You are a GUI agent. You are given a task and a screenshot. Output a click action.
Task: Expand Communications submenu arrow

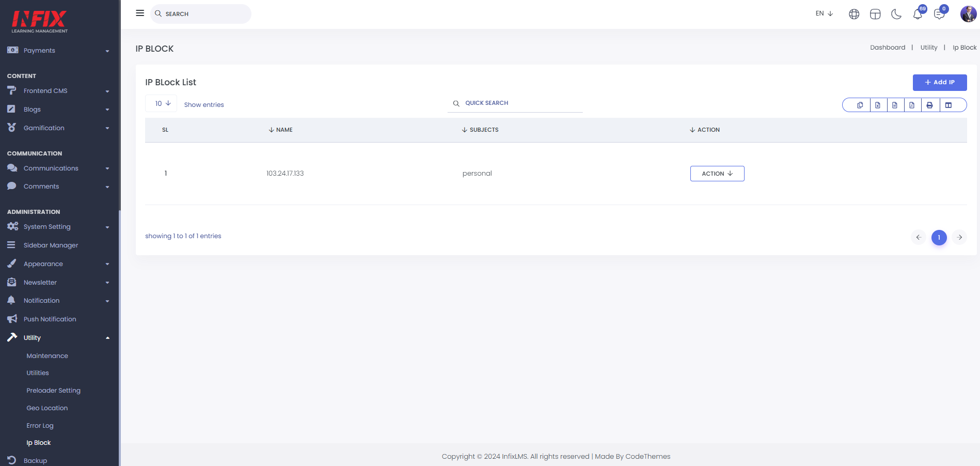(107, 168)
